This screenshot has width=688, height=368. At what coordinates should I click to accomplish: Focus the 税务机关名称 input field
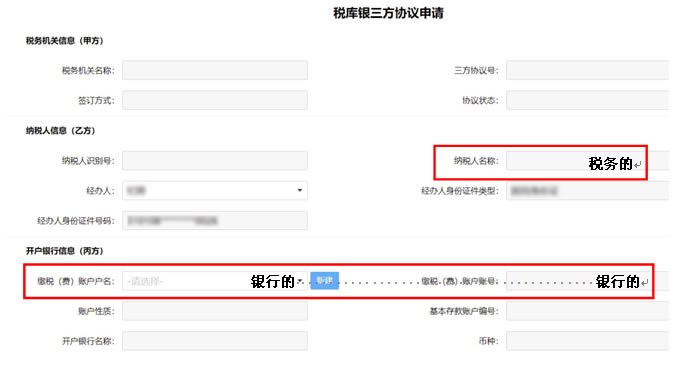coord(215,70)
